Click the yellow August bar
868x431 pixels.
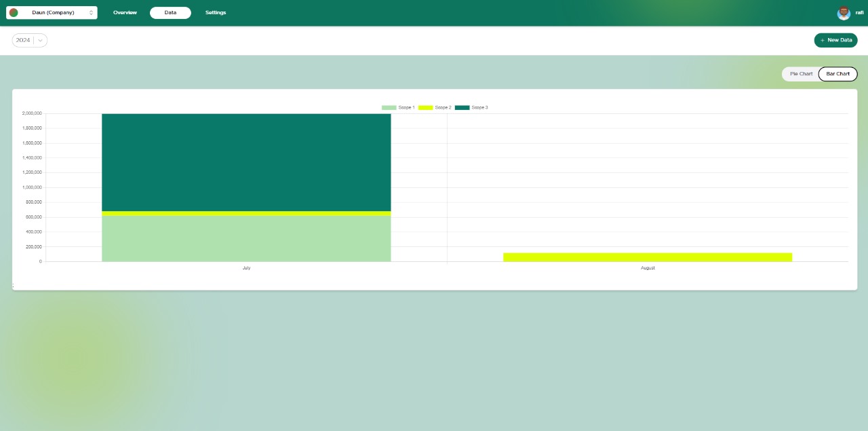[x=648, y=257]
